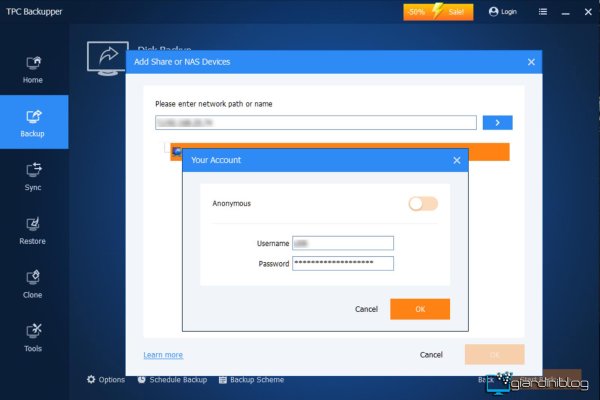Select the Backup sidebar item
600x400 pixels.
(34, 122)
